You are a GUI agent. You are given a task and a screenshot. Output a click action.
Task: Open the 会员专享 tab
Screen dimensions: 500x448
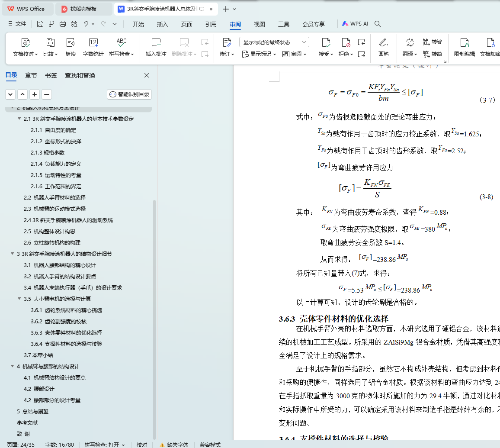click(x=314, y=24)
